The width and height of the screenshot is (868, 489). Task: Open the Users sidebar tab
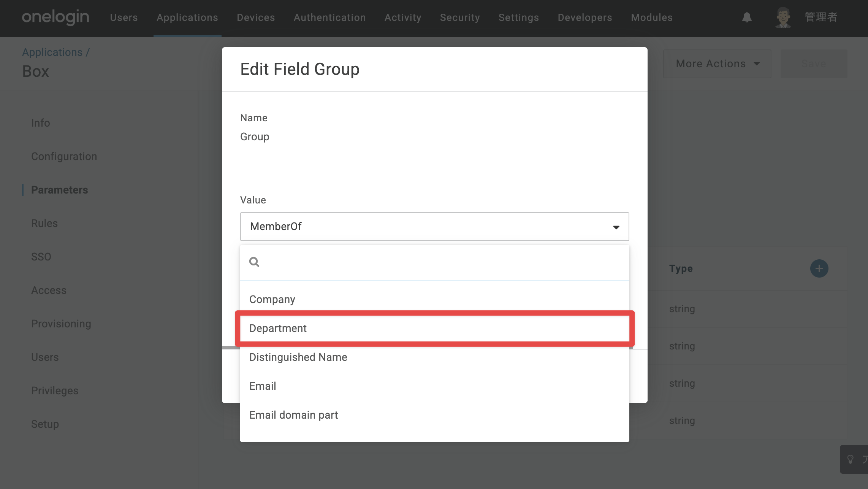click(x=45, y=357)
